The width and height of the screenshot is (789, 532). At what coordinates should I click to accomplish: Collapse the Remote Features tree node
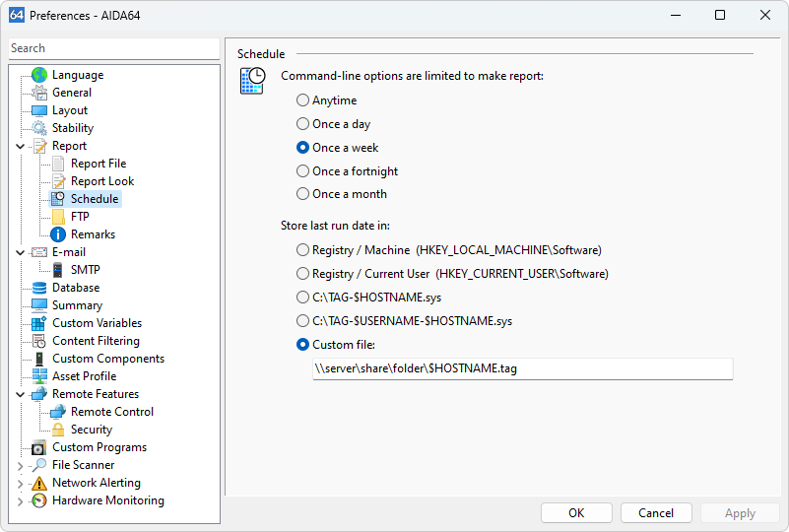pos(21,394)
